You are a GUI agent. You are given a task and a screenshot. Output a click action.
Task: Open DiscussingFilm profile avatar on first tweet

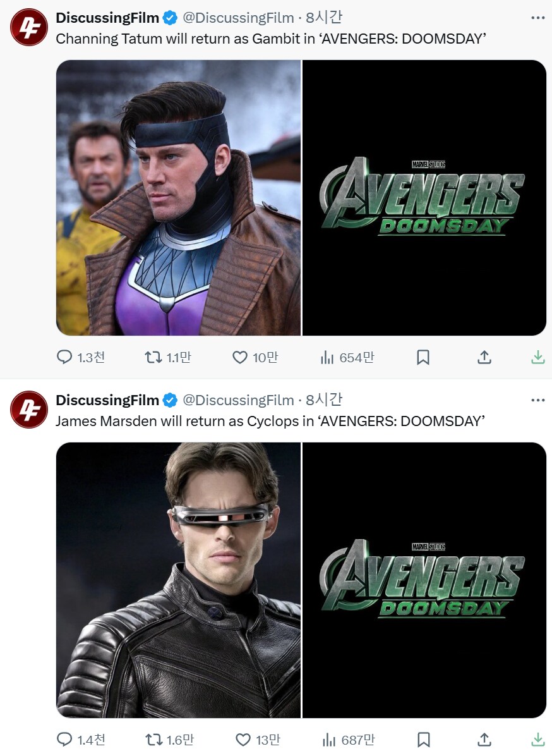point(29,28)
